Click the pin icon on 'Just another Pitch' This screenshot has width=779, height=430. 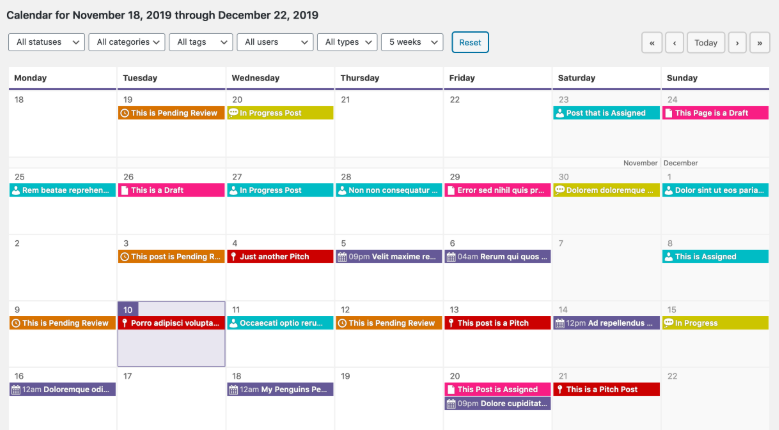tap(234, 257)
